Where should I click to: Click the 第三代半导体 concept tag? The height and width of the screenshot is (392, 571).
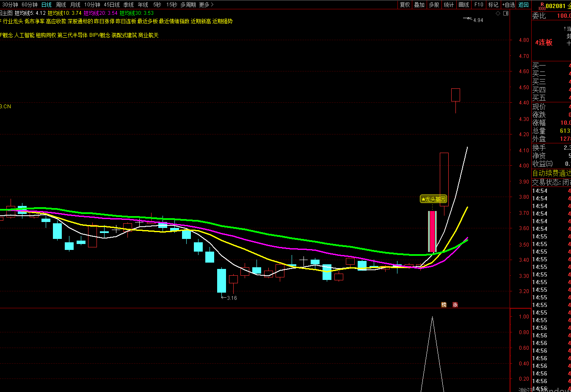72,36
